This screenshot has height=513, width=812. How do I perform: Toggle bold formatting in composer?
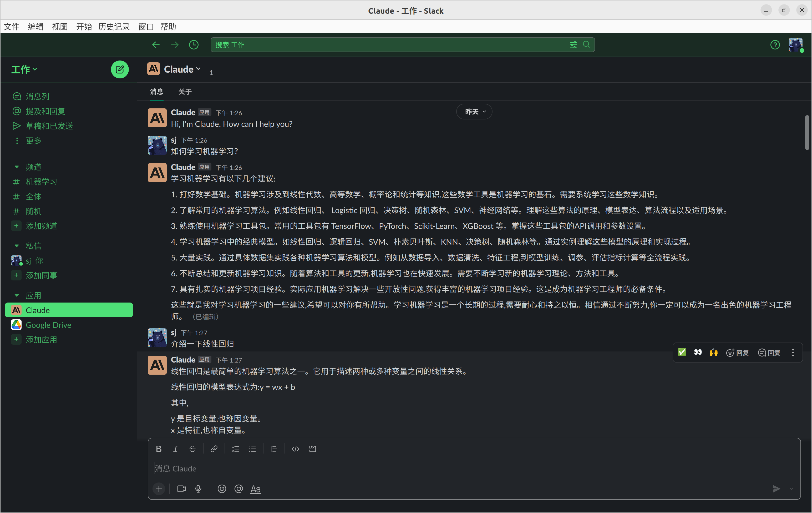[x=159, y=449]
